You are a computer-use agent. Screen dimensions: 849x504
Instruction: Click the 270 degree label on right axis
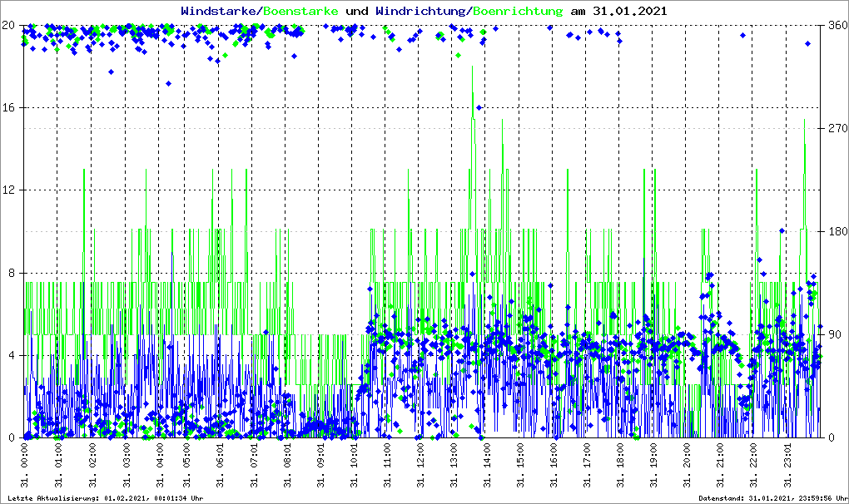(835, 129)
